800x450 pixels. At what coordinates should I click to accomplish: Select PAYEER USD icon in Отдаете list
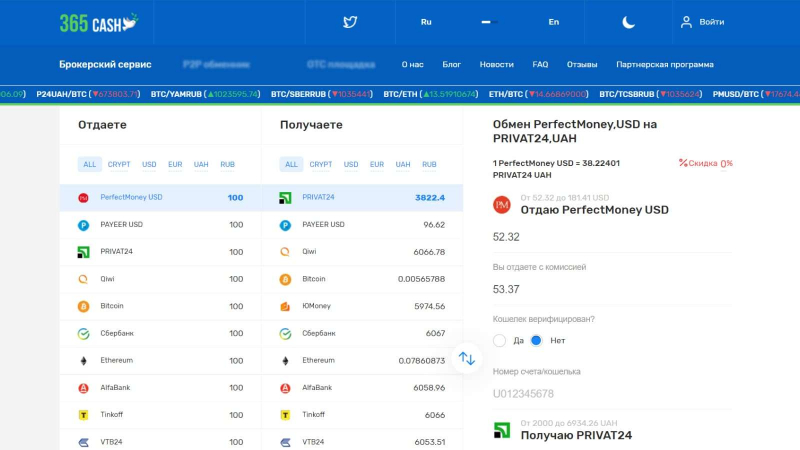pyautogui.click(x=83, y=225)
